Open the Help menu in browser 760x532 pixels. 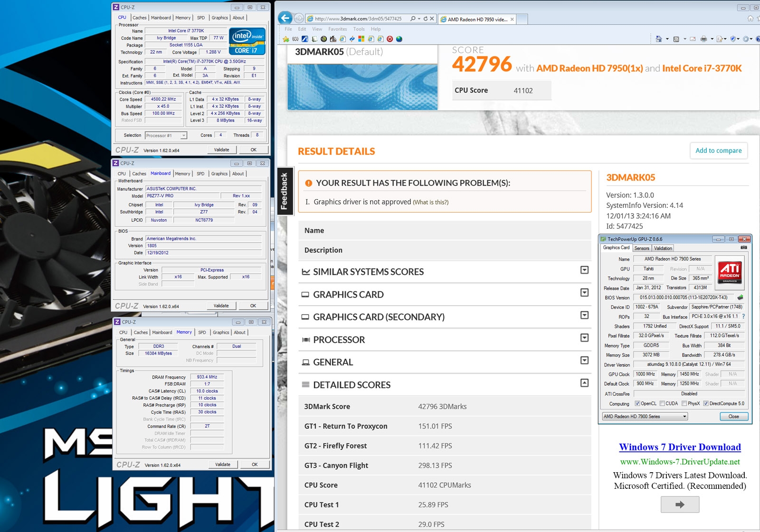(x=376, y=29)
